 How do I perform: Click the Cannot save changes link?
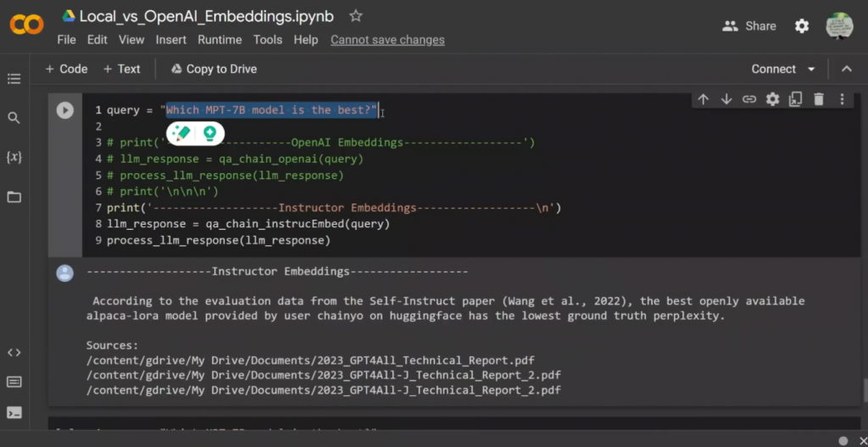click(x=387, y=40)
